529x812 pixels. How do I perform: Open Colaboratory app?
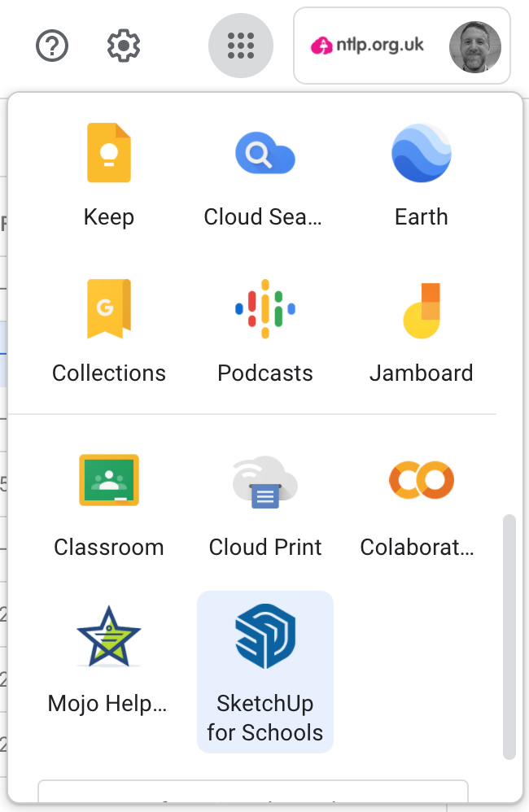point(422,506)
